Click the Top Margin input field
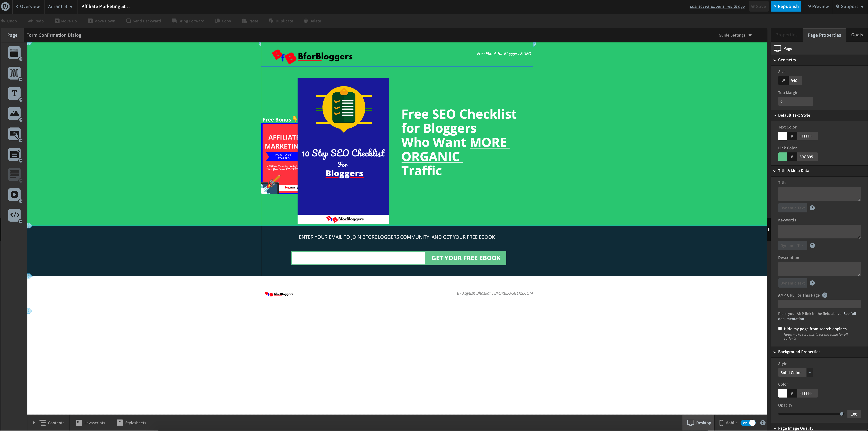Screen dimensions: 868x431 pos(795,101)
